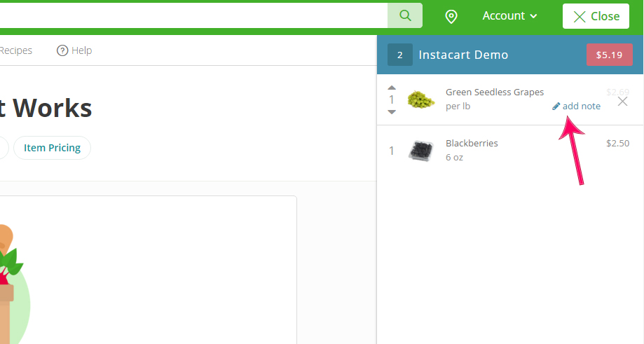Click the grapes per lb label
644x344 pixels.
point(458,106)
